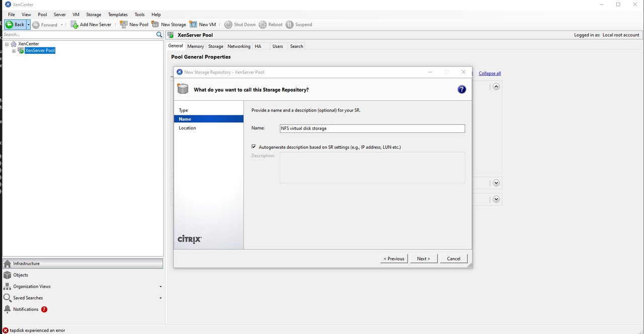Click the Suspend toolbar icon
This screenshot has height=334, width=644.
coord(289,24)
